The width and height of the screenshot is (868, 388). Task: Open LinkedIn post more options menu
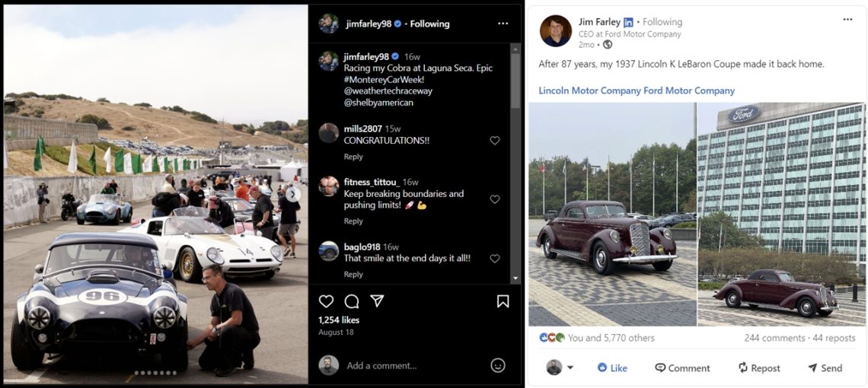847,19
